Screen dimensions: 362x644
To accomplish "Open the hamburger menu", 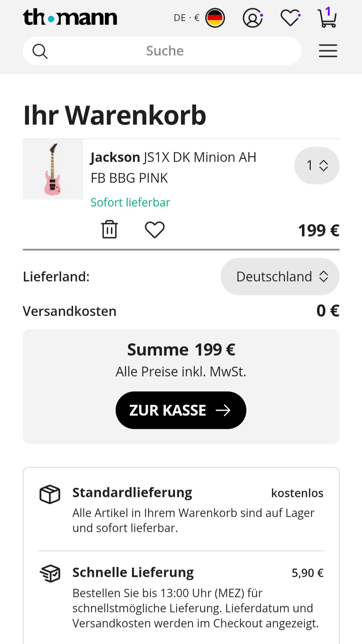I will tap(328, 51).
